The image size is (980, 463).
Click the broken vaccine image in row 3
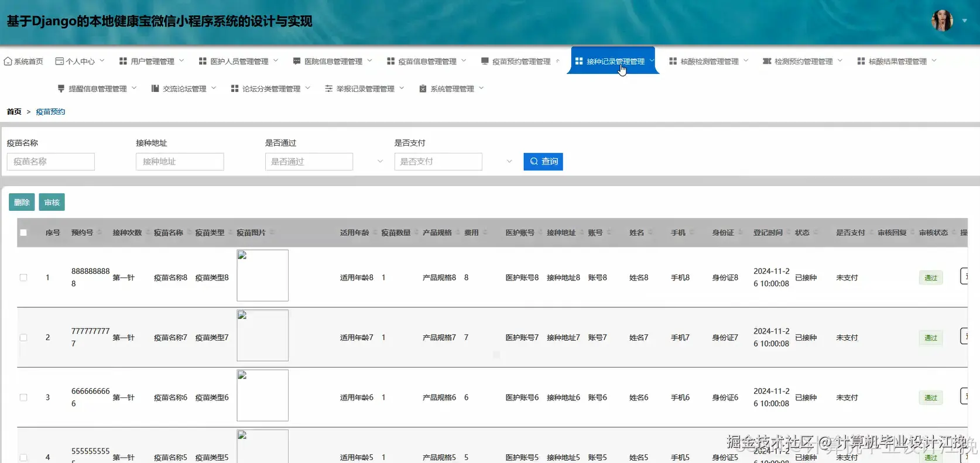(262, 395)
